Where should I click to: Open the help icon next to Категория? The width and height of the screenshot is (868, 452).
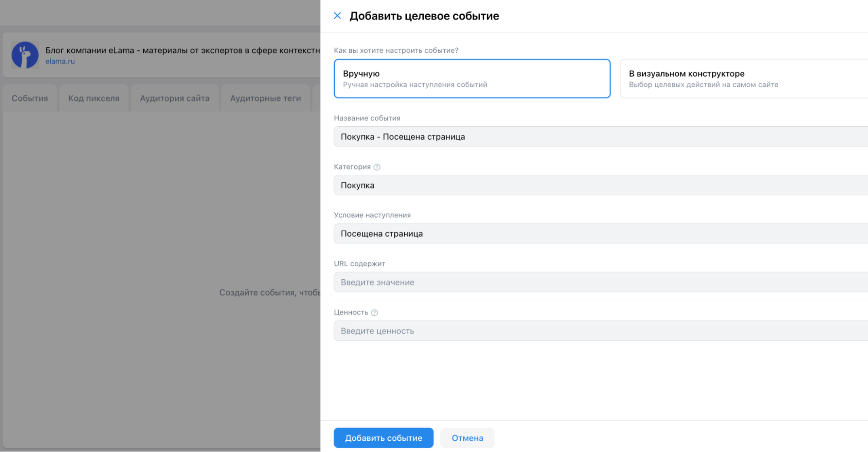(377, 167)
